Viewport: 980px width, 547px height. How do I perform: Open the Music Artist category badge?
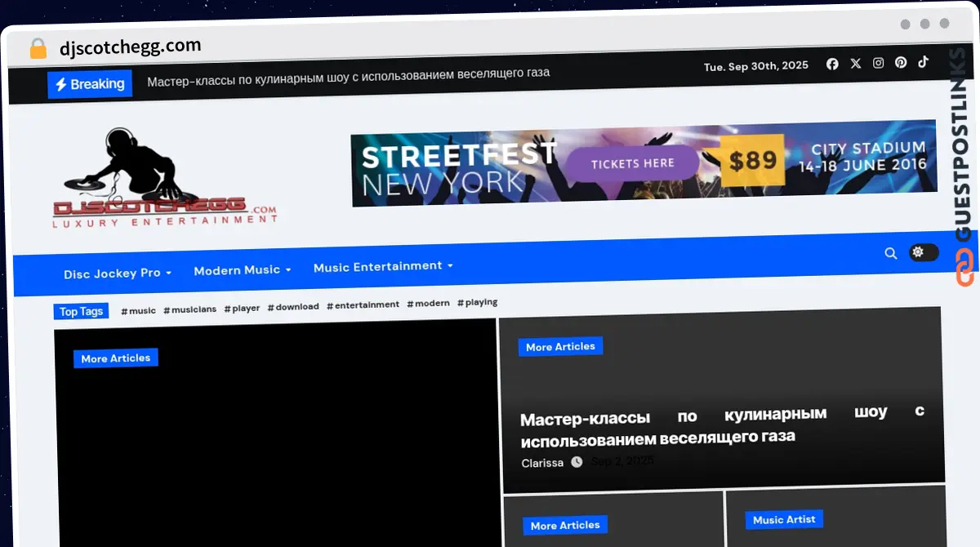pos(784,519)
